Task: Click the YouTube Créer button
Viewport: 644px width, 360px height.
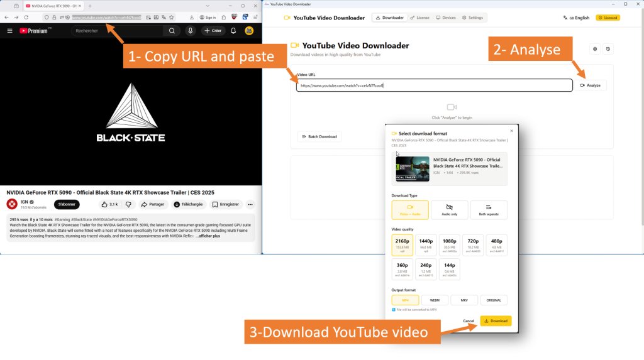Action: pos(213,31)
